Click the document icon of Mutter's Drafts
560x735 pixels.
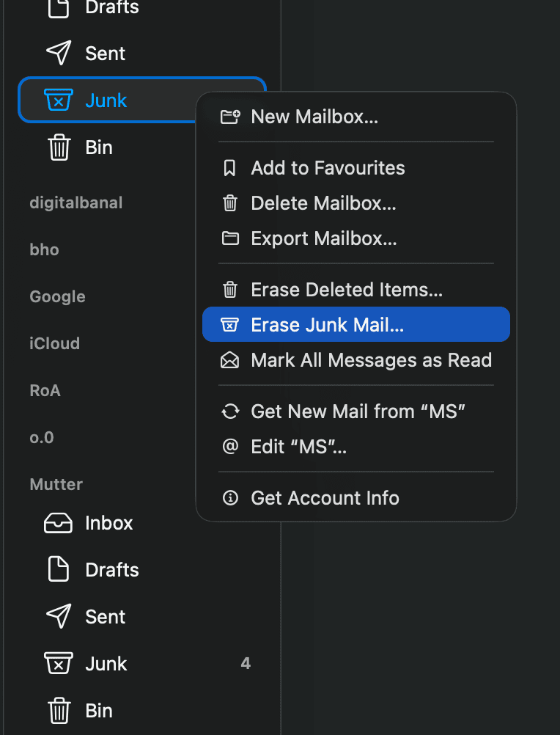pos(59,569)
